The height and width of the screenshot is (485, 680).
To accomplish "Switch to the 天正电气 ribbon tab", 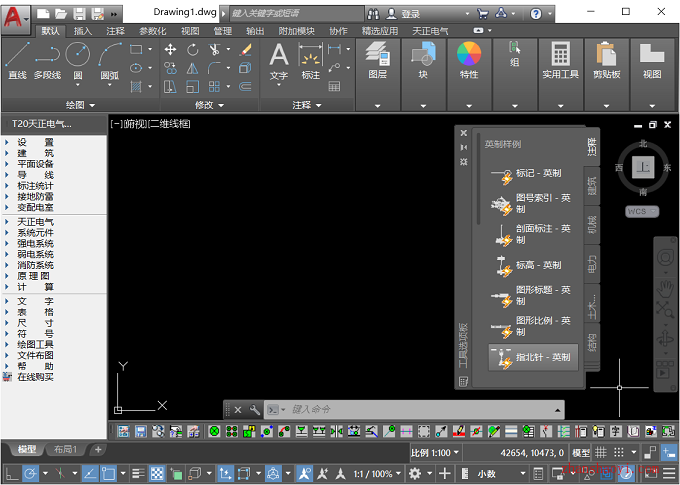I will tap(430, 31).
